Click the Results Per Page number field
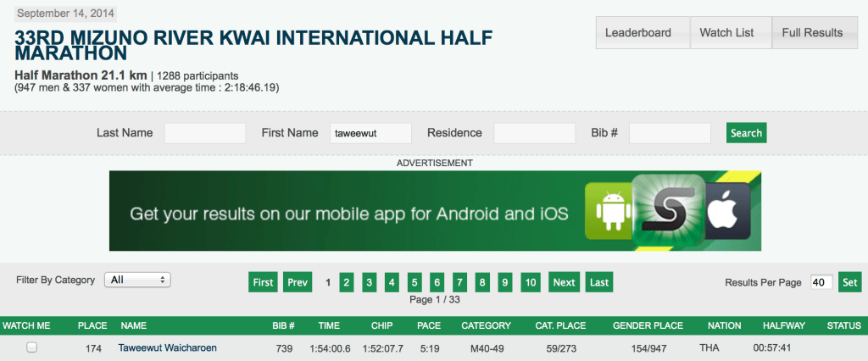 [x=821, y=282]
